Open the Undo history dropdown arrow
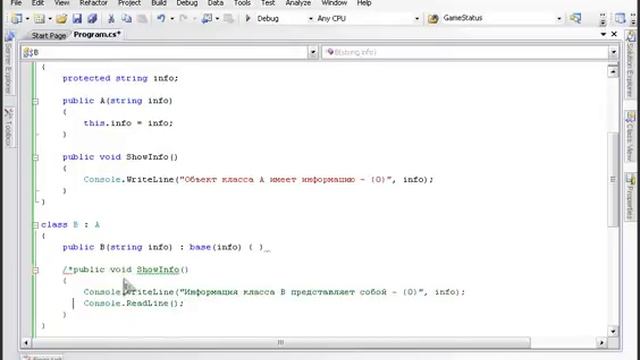 172,19
